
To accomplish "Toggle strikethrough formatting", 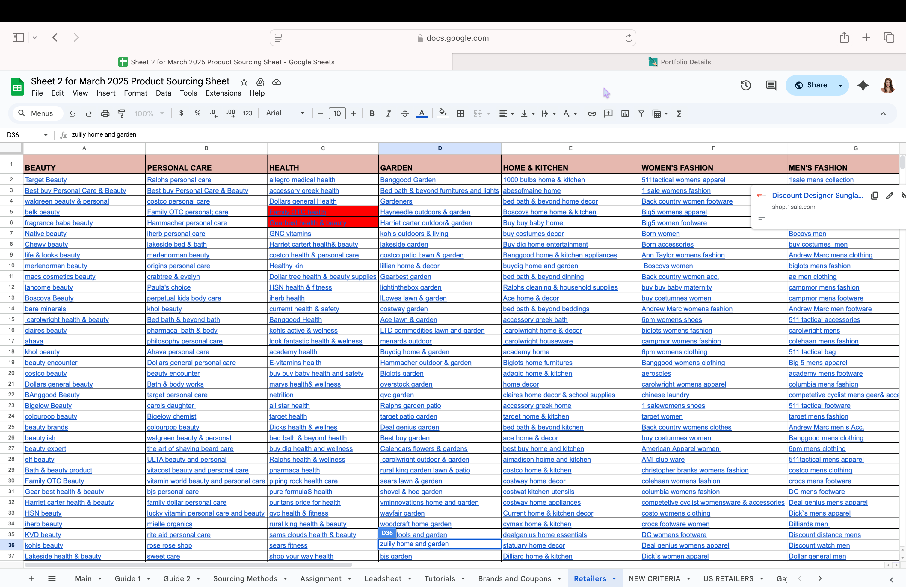I will click(x=405, y=113).
